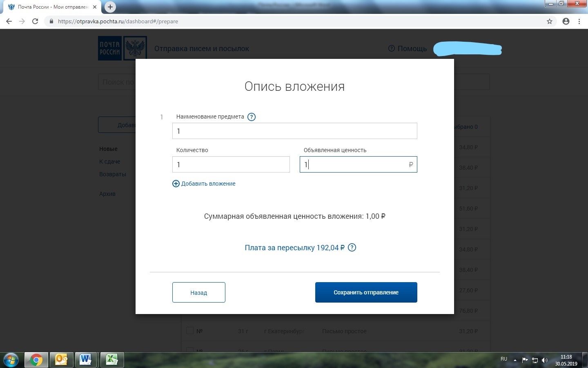Image resolution: width=588 pixels, height=368 pixels.
Task: Open Chrome three-dot menu
Action: 579,21
